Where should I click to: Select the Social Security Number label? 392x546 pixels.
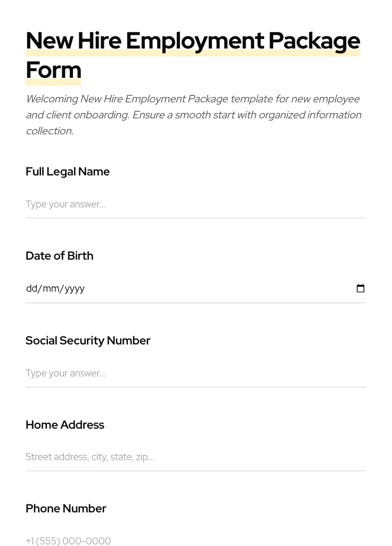point(88,341)
